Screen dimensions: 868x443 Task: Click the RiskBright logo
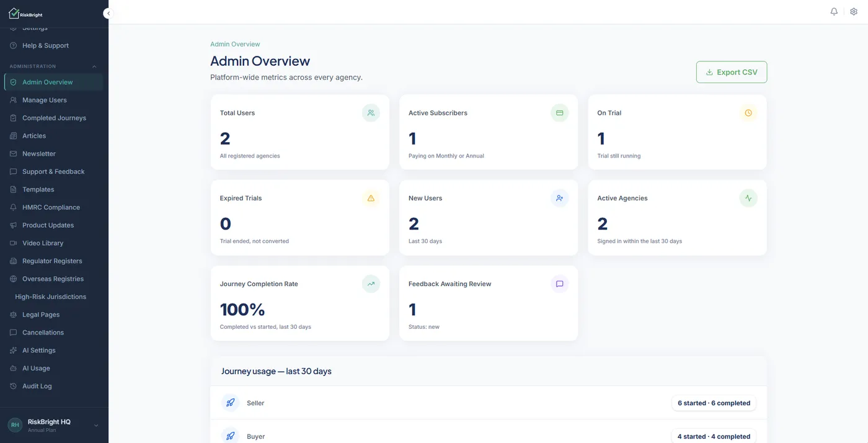pos(25,13)
